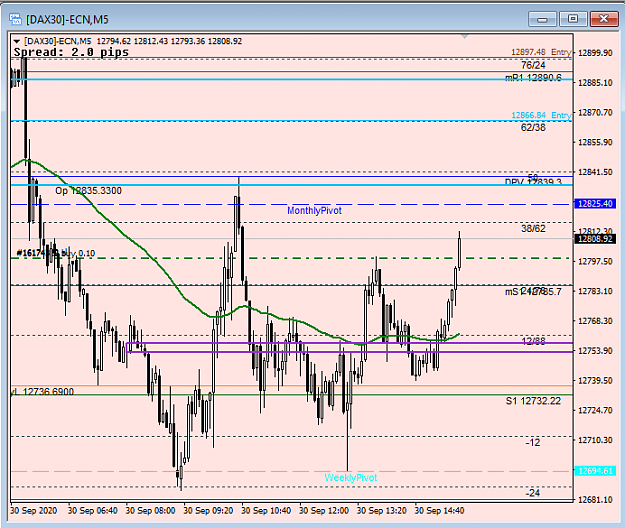Click the 12885.10 price scale value
Screen dimensions: 625x528
pyautogui.click(x=596, y=83)
